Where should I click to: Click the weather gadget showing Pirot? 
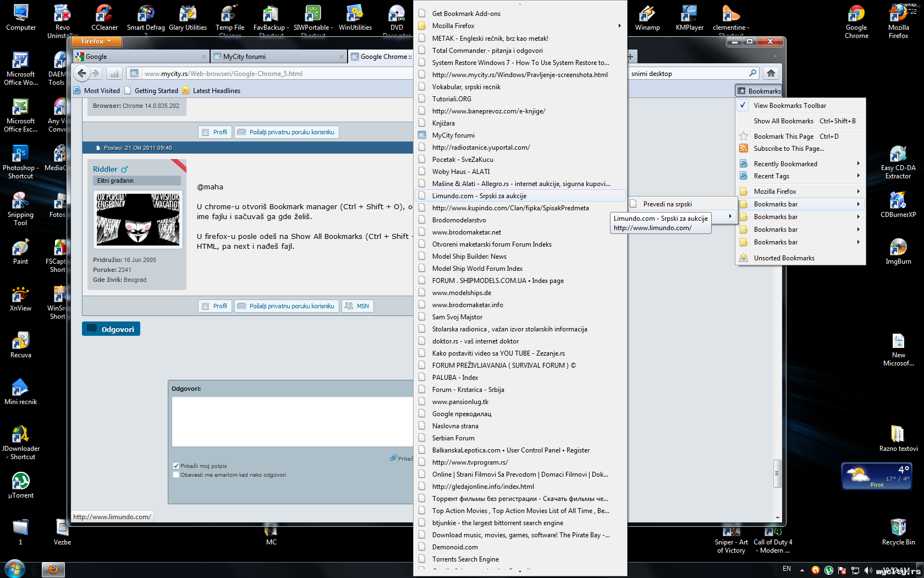coord(877,476)
